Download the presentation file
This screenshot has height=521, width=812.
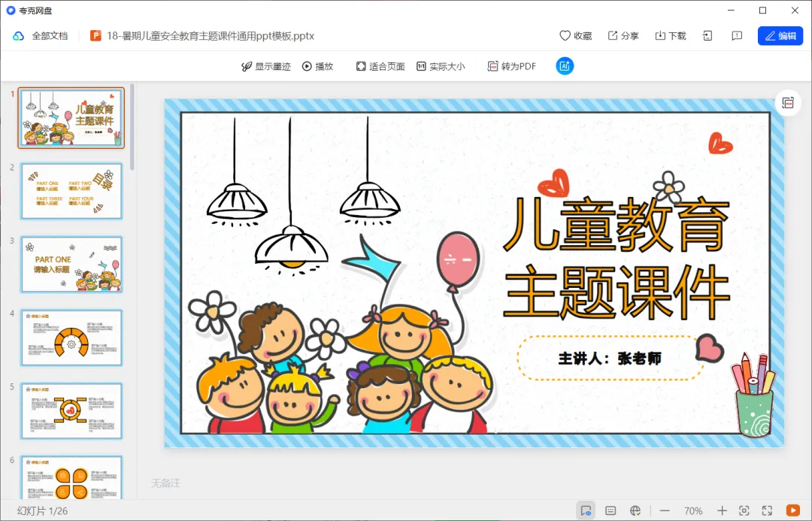[671, 36]
